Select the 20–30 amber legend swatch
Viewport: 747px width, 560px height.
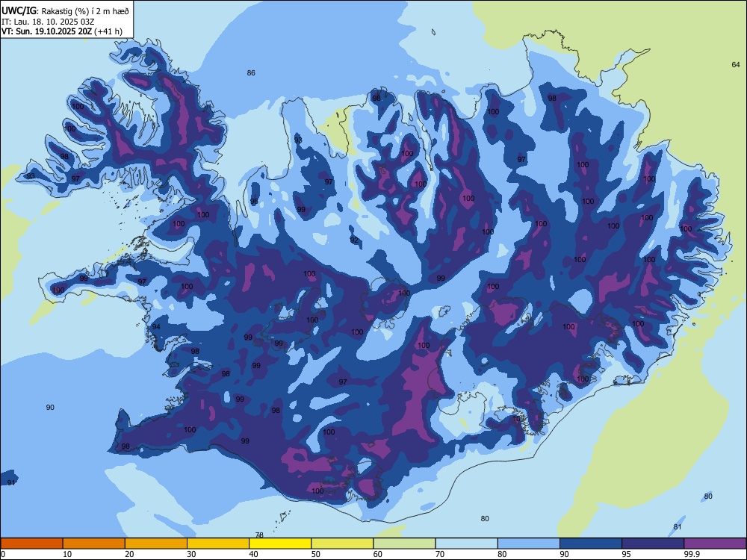[x=156, y=544]
